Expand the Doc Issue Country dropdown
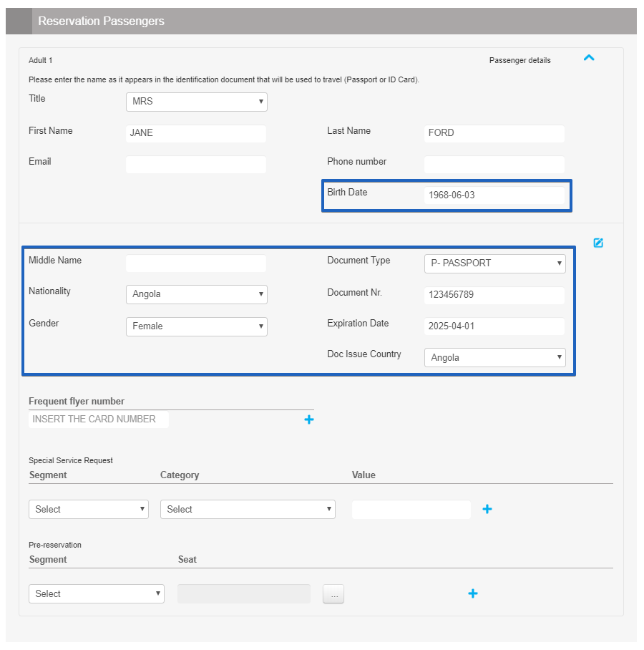Image resolution: width=644 pixels, height=650 pixels. [494, 358]
